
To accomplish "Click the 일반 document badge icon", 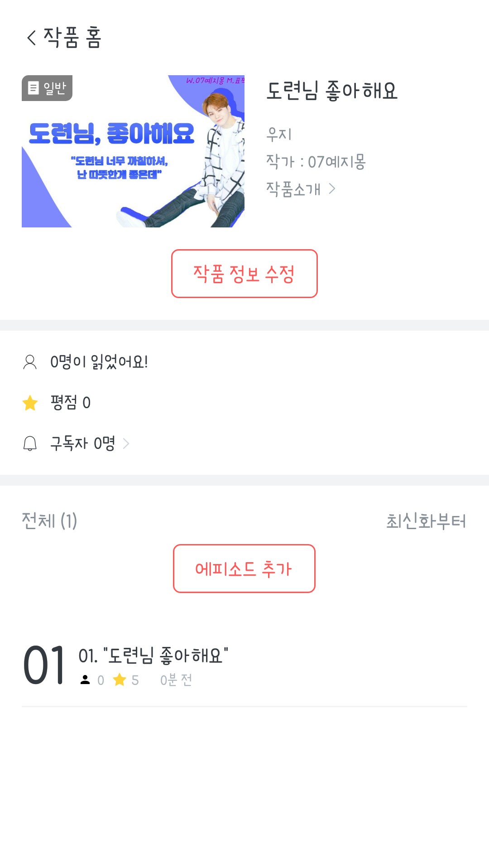I will tap(34, 88).
